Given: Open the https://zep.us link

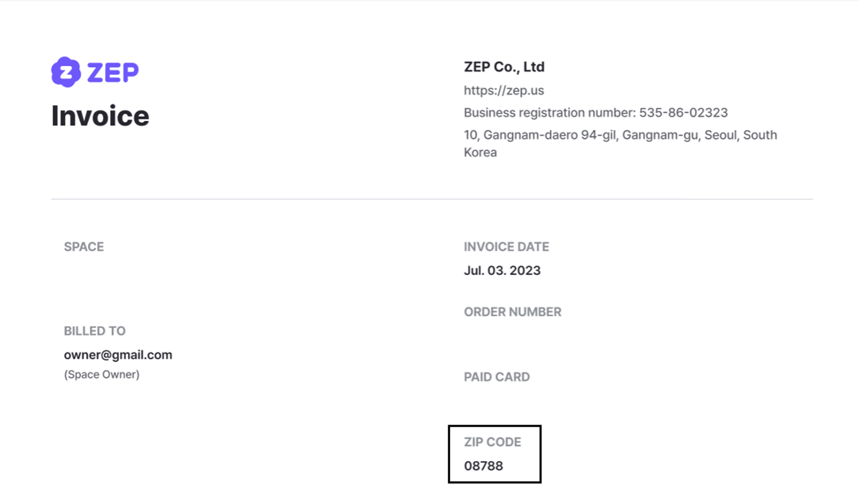Looking at the screenshot, I should pos(504,90).
